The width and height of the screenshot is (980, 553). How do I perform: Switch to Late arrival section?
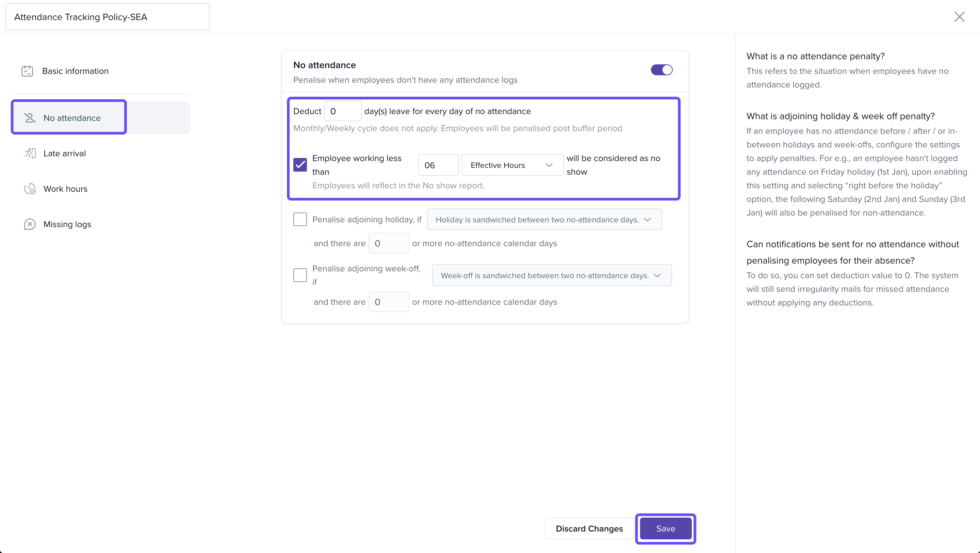tap(65, 153)
